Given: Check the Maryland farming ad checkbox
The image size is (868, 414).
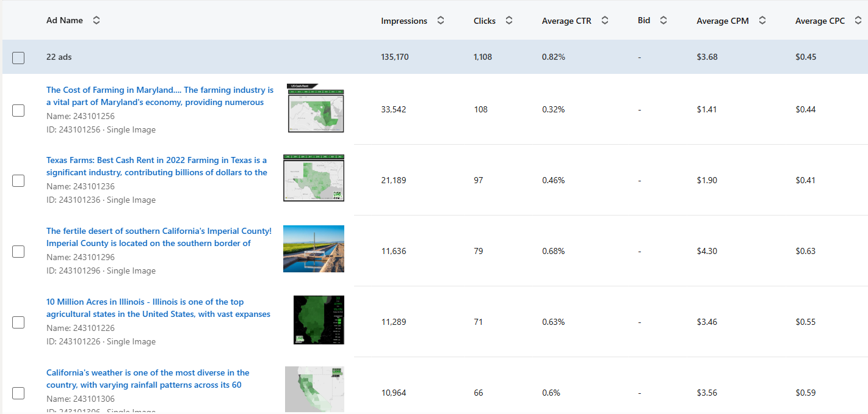Looking at the screenshot, I should click(x=18, y=110).
